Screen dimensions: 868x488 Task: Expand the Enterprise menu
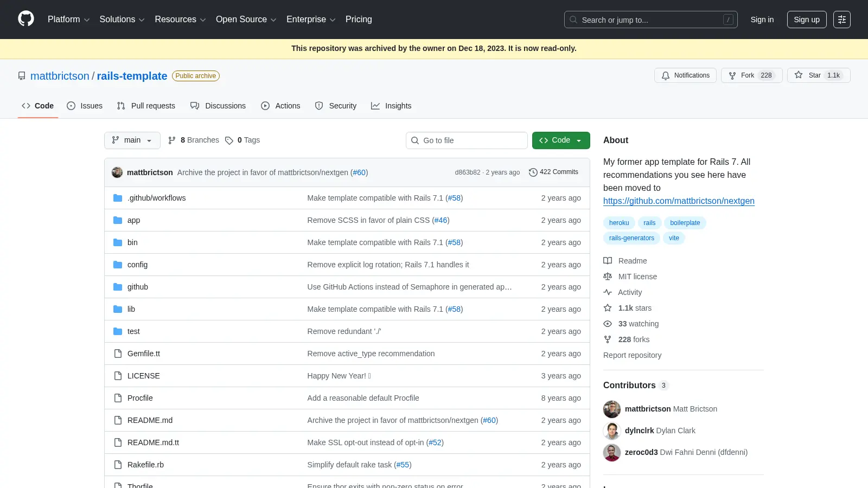coord(311,20)
